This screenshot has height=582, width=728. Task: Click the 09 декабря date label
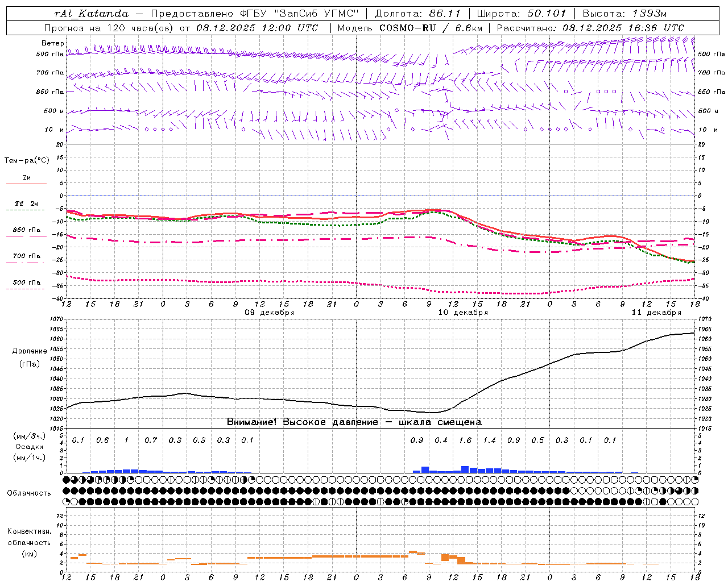point(270,313)
